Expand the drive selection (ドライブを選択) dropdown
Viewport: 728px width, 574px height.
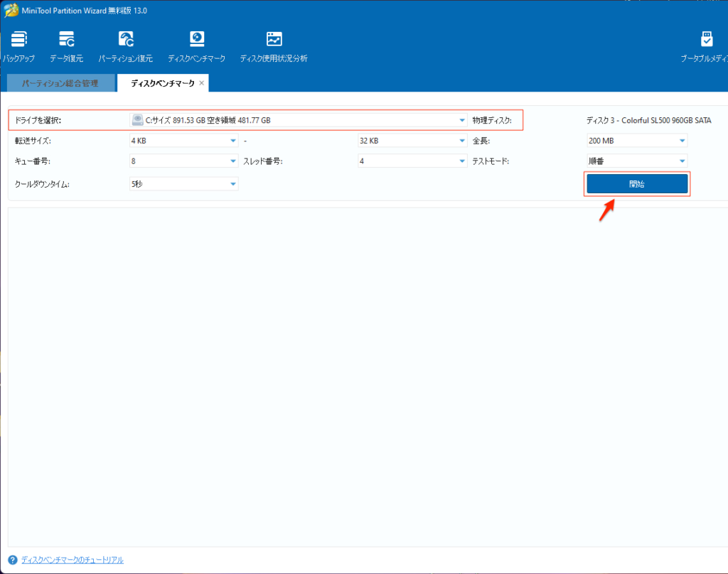[x=461, y=121]
